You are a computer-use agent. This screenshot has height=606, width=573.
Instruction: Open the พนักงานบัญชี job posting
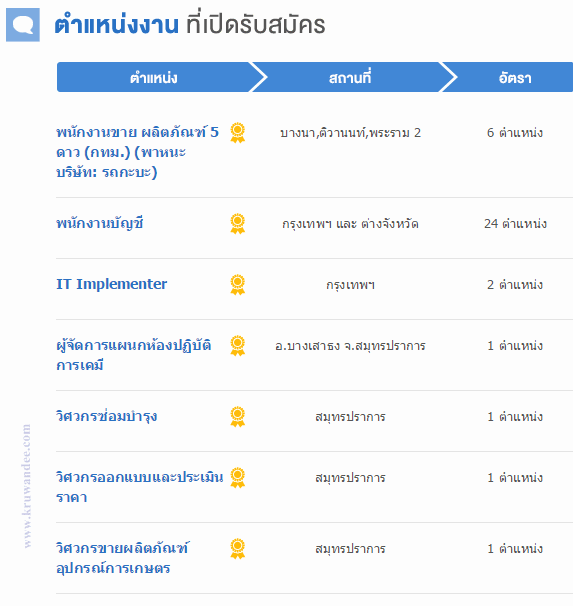[100, 223]
